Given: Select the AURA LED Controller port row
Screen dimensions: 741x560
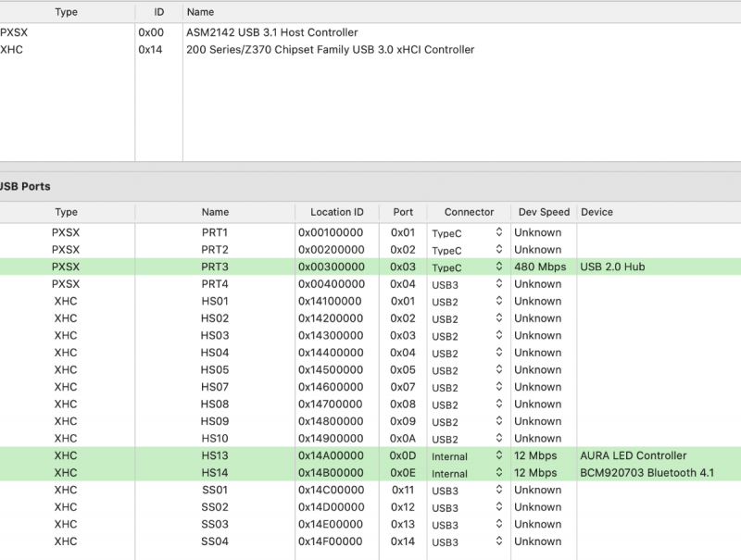Looking at the screenshot, I should (x=633, y=456).
